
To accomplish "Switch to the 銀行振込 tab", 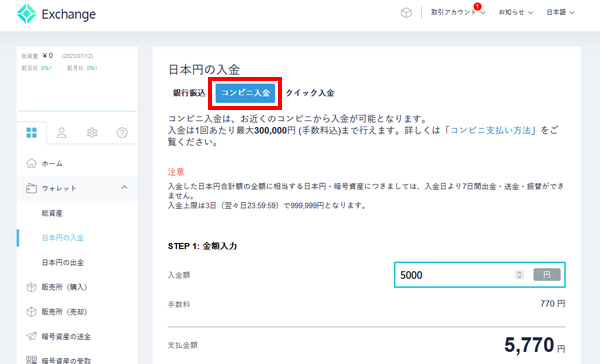I will coord(189,93).
